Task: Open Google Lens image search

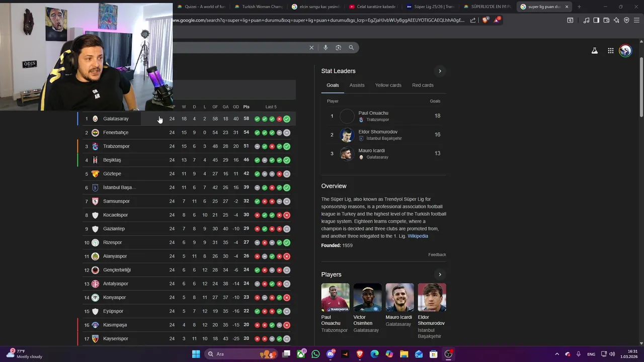Action: pyautogui.click(x=338, y=48)
